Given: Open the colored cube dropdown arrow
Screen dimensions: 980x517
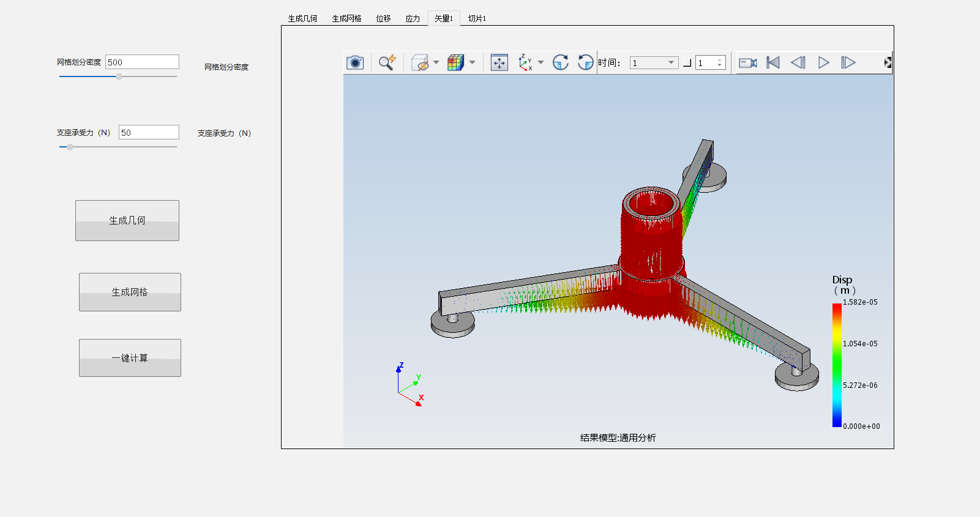Looking at the screenshot, I should 472,62.
